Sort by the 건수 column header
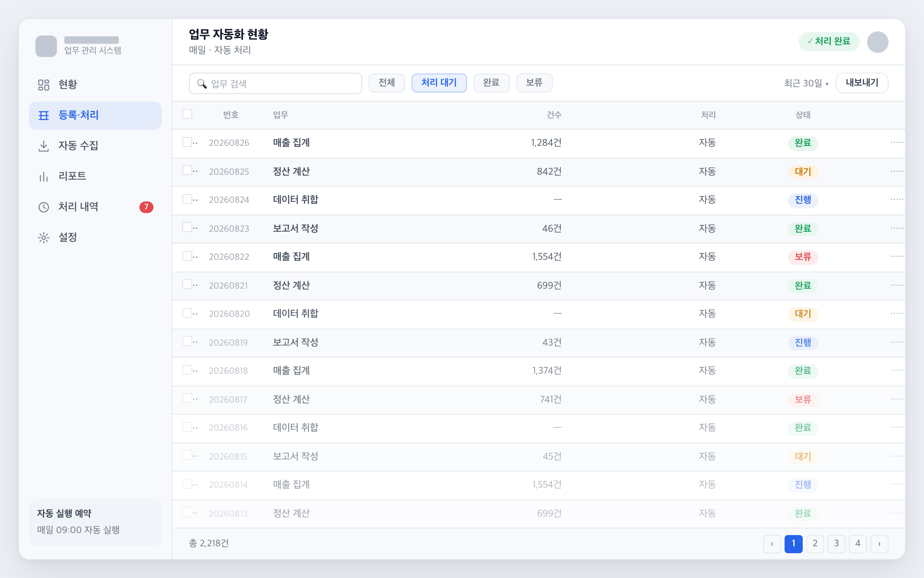The width and height of the screenshot is (924, 578). pos(554,115)
